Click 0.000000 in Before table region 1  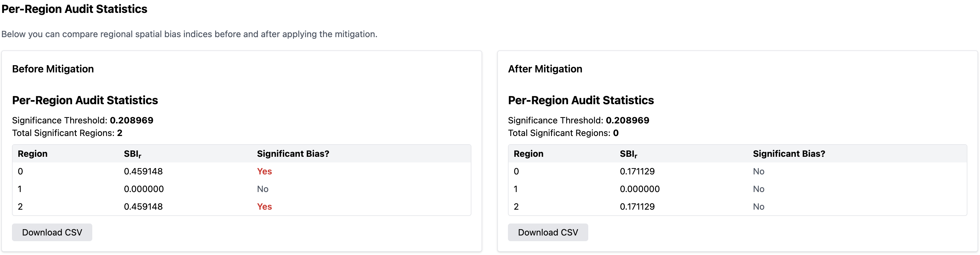(144, 189)
